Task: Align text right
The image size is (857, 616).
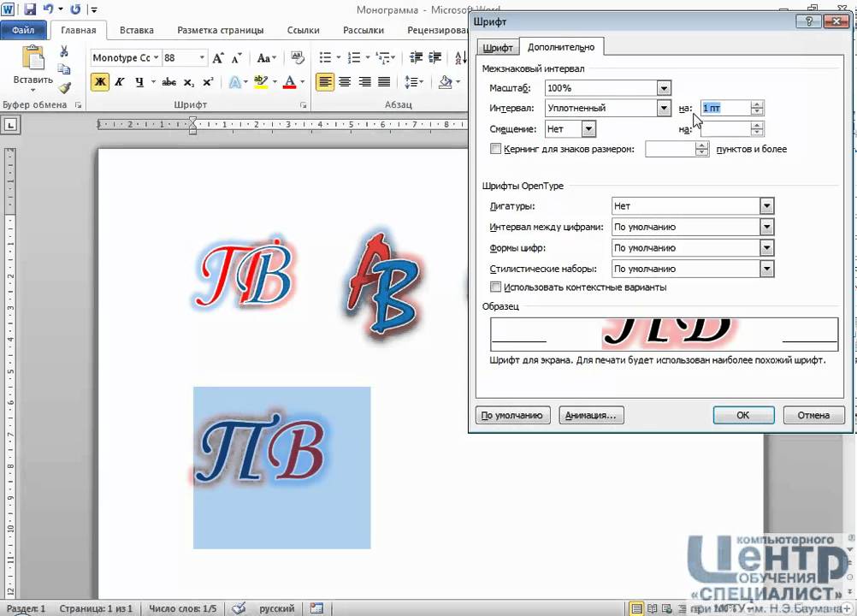Action: [364, 82]
